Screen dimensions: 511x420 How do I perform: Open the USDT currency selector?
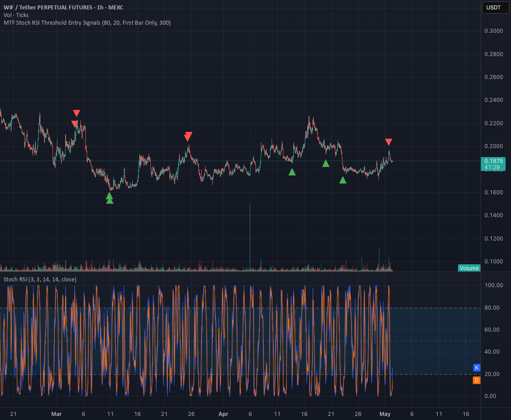(x=495, y=8)
